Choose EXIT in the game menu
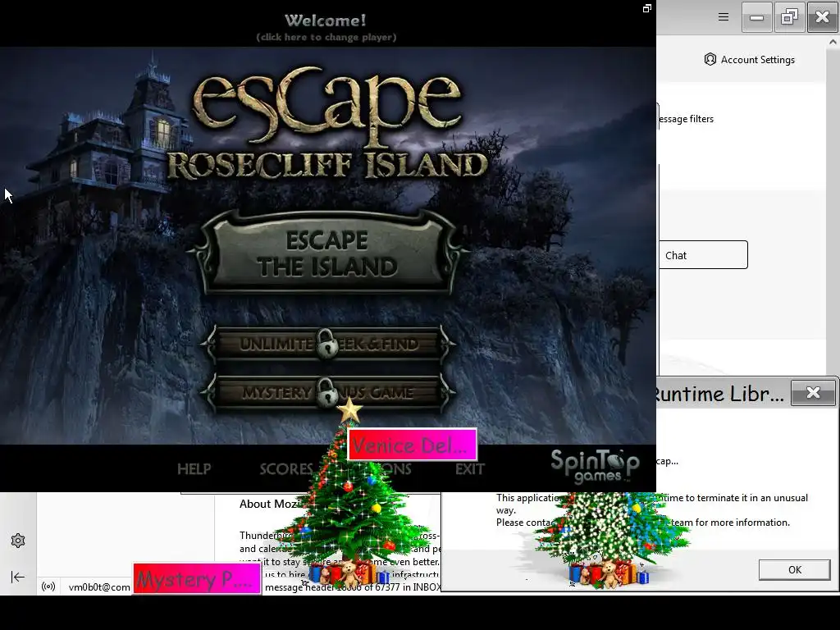The image size is (840, 630). (470, 468)
